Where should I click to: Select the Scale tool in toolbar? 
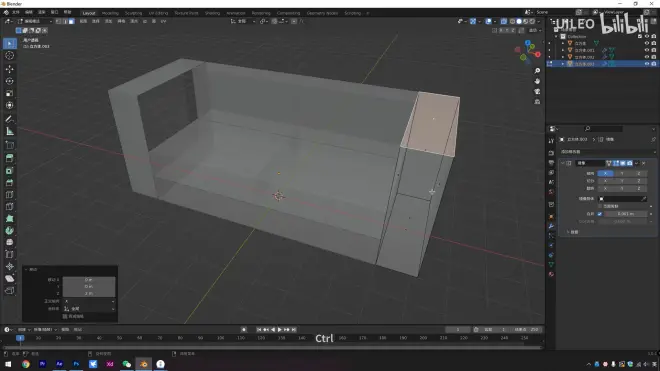(10, 93)
